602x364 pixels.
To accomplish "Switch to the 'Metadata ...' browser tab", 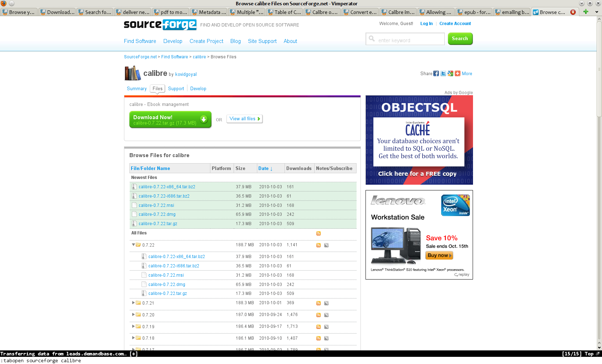I will click(209, 12).
